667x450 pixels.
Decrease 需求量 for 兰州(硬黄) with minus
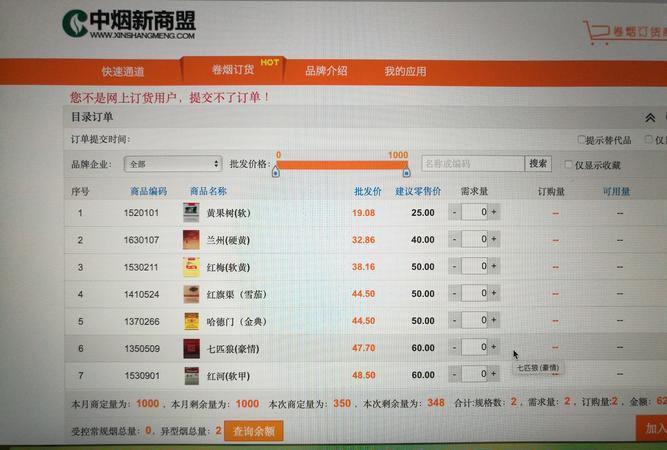454,239
